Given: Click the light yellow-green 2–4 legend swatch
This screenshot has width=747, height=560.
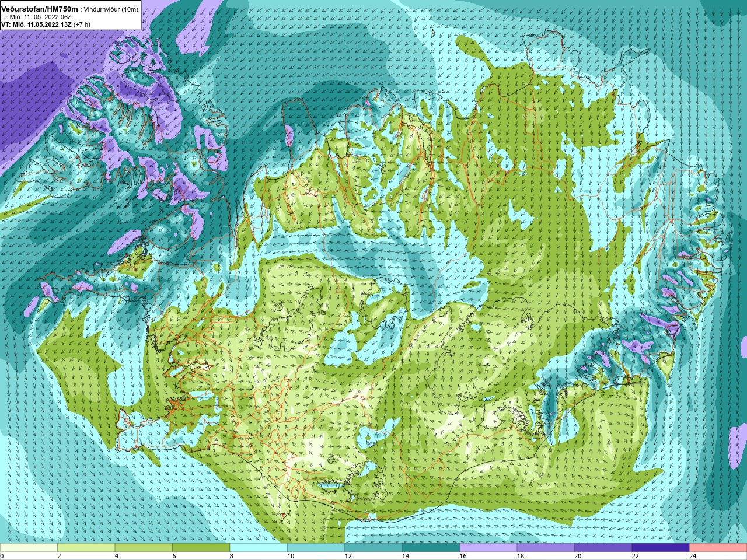Looking at the screenshot, I should click(86, 548).
